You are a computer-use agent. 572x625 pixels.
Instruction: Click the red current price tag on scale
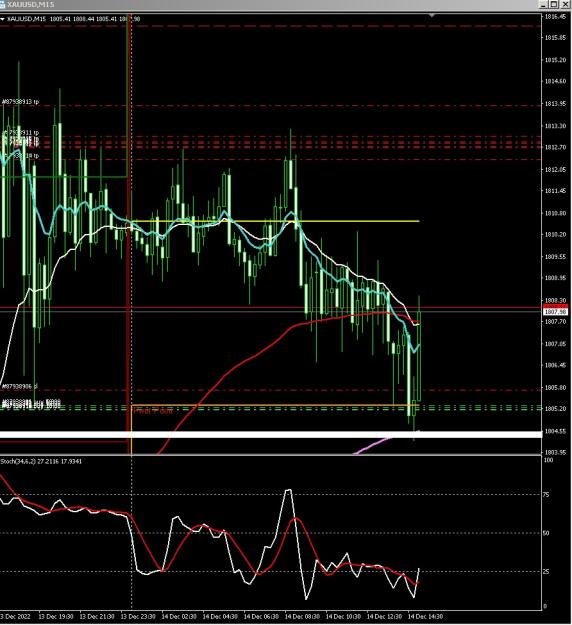pyautogui.click(x=556, y=306)
